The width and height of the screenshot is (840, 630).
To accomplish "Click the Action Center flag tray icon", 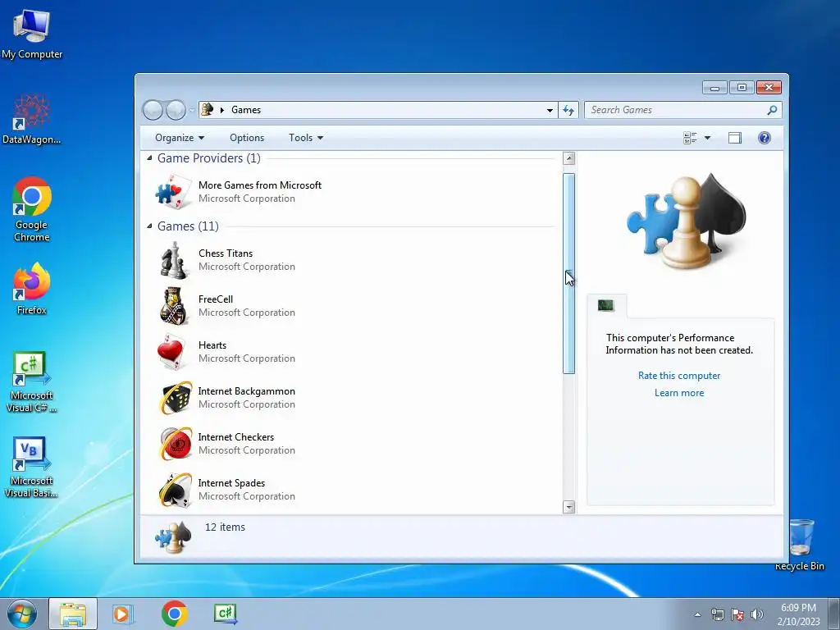I will (x=737, y=614).
